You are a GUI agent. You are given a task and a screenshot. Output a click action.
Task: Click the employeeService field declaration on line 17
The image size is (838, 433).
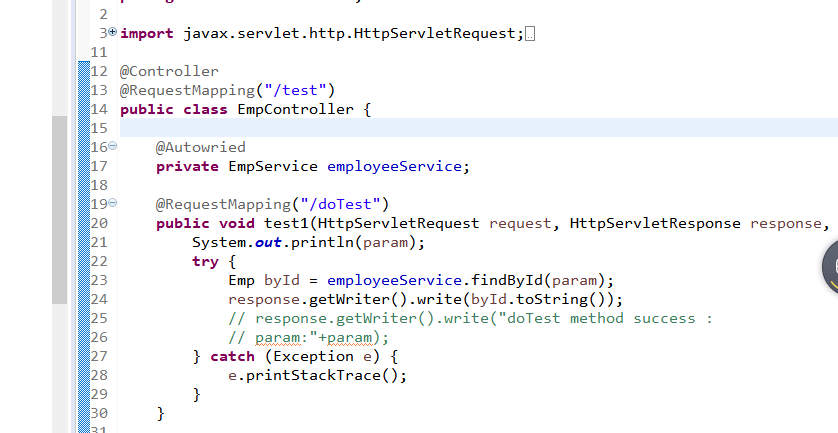point(394,167)
